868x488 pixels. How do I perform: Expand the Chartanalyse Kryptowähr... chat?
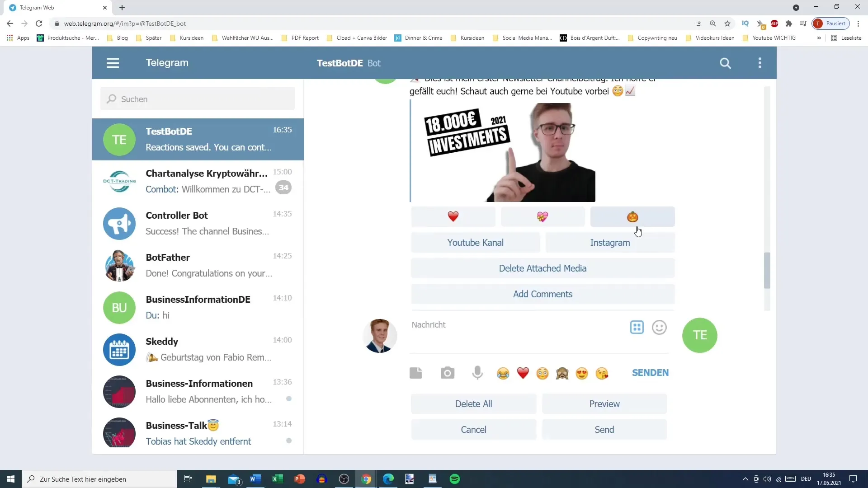198,181
